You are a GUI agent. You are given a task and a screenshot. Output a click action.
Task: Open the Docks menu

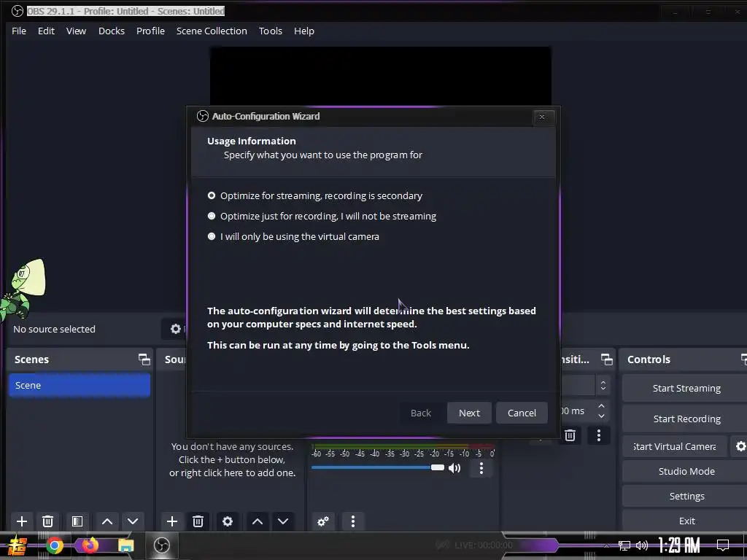[x=112, y=31]
